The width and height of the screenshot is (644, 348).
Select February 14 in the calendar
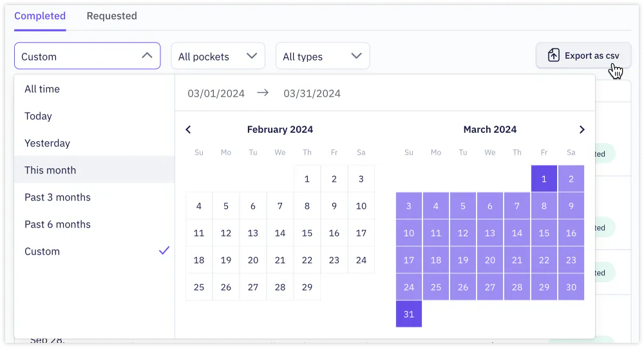tap(280, 233)
